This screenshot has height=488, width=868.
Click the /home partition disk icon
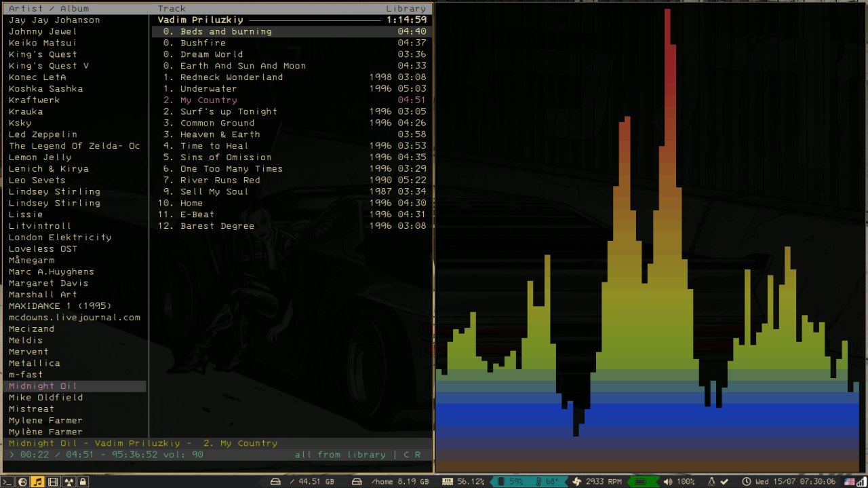tap(357, 482)
